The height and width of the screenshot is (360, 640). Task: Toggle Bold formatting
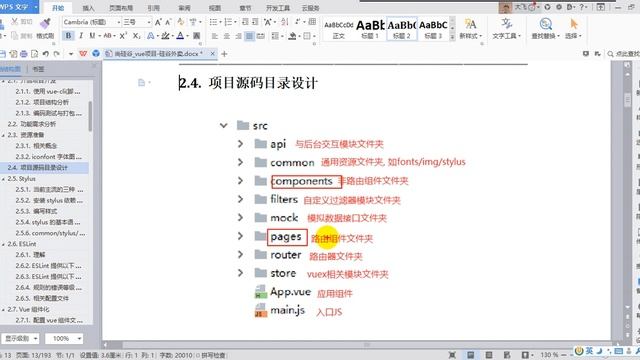coord(68,36)
